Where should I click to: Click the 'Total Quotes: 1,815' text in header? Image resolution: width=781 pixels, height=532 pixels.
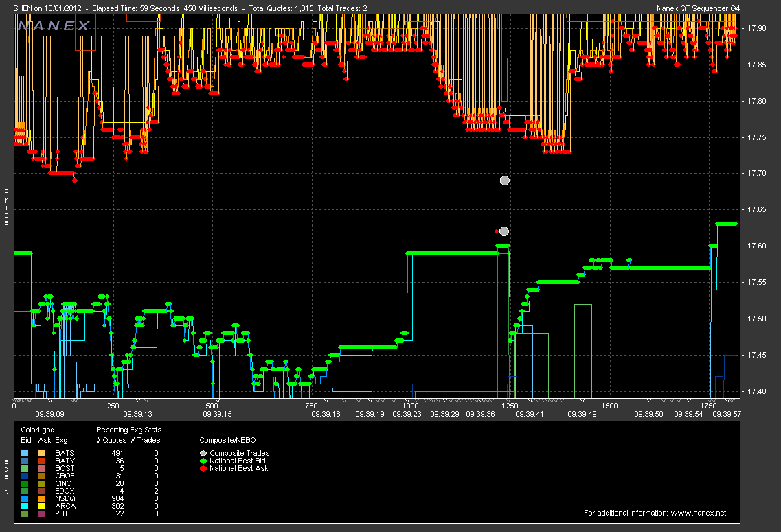(282, 8)
